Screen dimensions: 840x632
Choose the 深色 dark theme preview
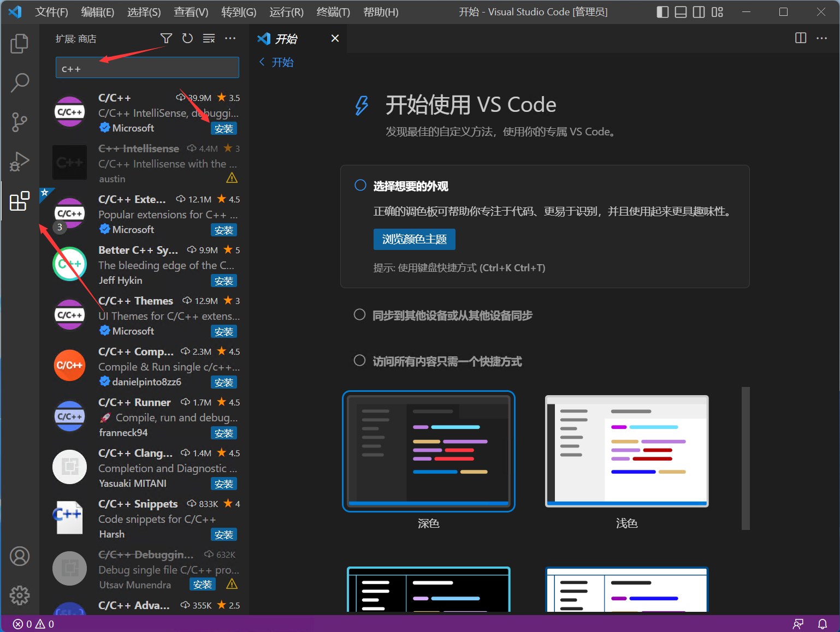tap(429, 451)
